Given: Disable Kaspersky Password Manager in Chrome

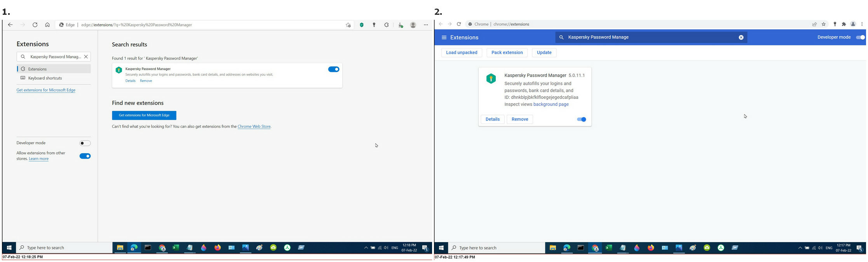Looking at the screenshot, I should (x=582, y=119).
